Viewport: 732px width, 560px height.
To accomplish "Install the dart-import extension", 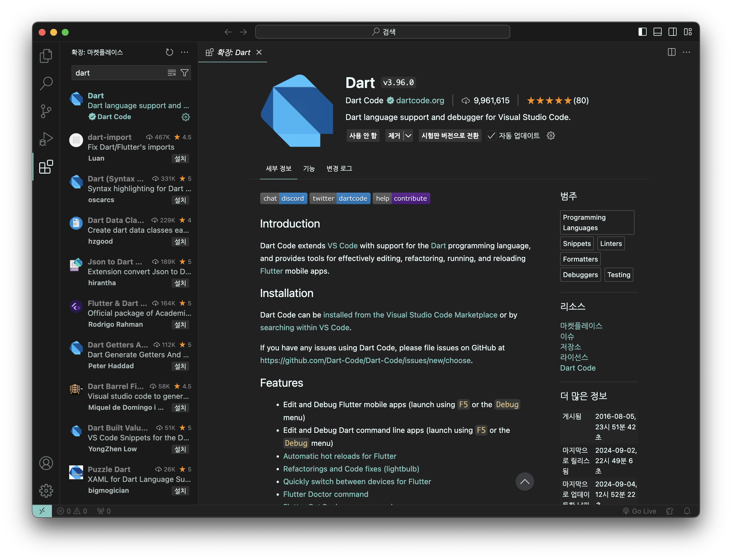I will click(x=180, y=159).
